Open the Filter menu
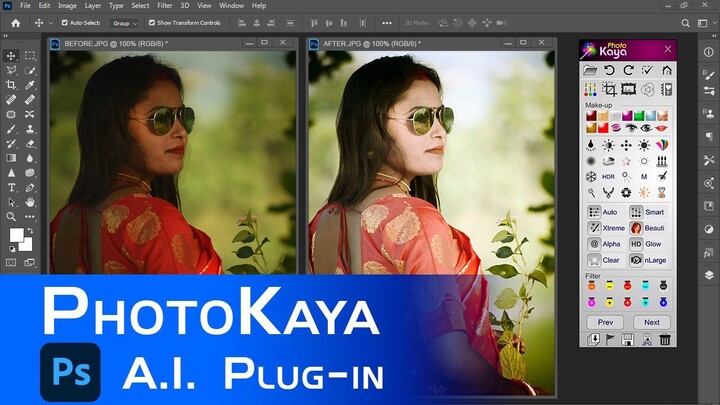This screenshot has height=405, width=720. pyautogui.click(x=164, y=6)
